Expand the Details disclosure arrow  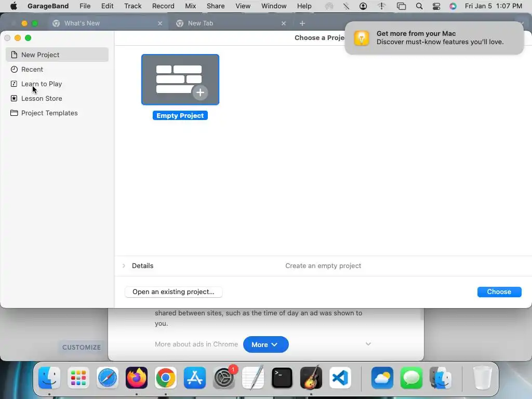tap(124, 265)
